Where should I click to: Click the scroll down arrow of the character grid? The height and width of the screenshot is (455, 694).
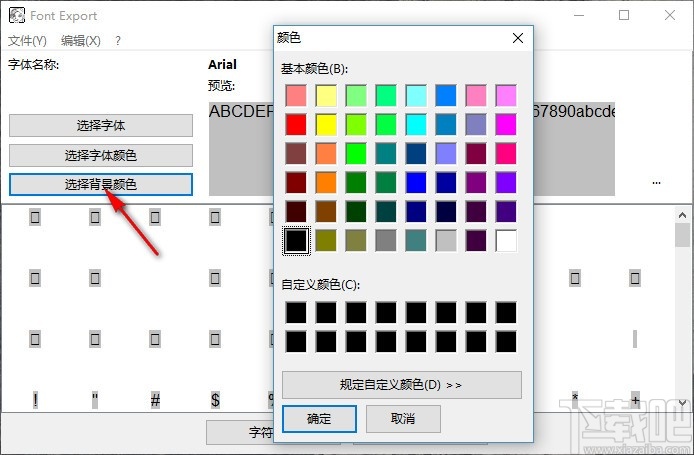point(682,402)
